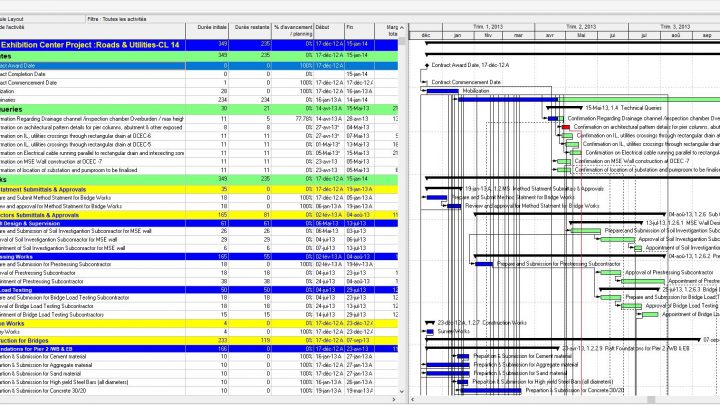Click the 'déc' month in timescale
Screen dimensions: 720x405
426,35
